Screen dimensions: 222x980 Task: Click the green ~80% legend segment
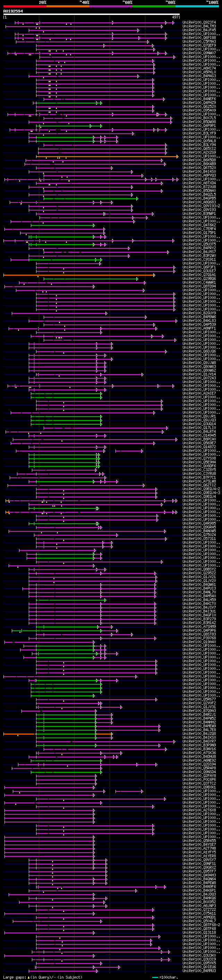pyautogui.click(x=154, y=6)
